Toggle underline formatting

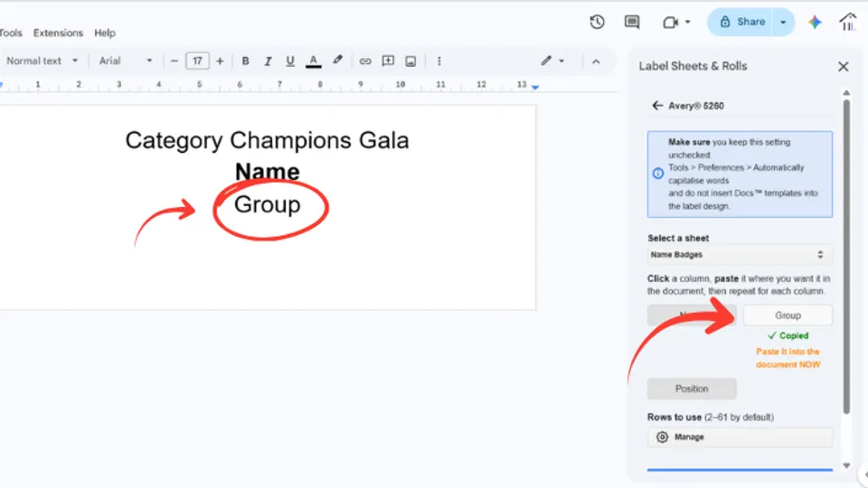[x=290, y=61]
